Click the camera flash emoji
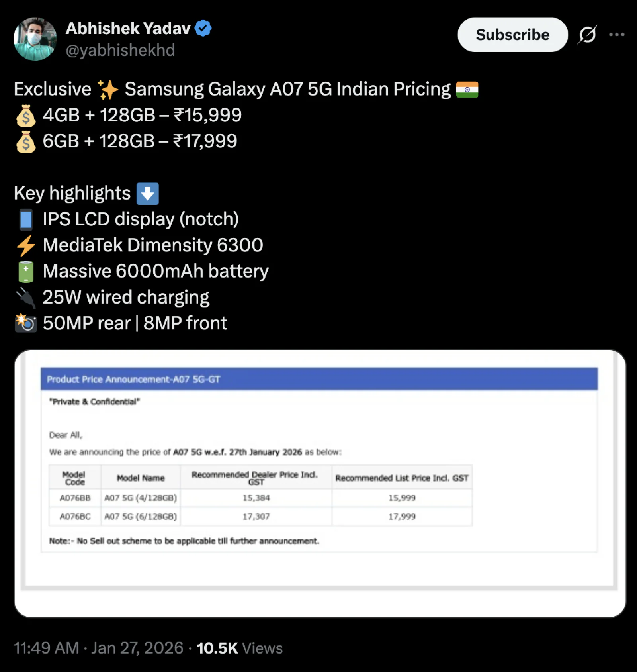Screen dimensions: 637x672 coord(26,323)
